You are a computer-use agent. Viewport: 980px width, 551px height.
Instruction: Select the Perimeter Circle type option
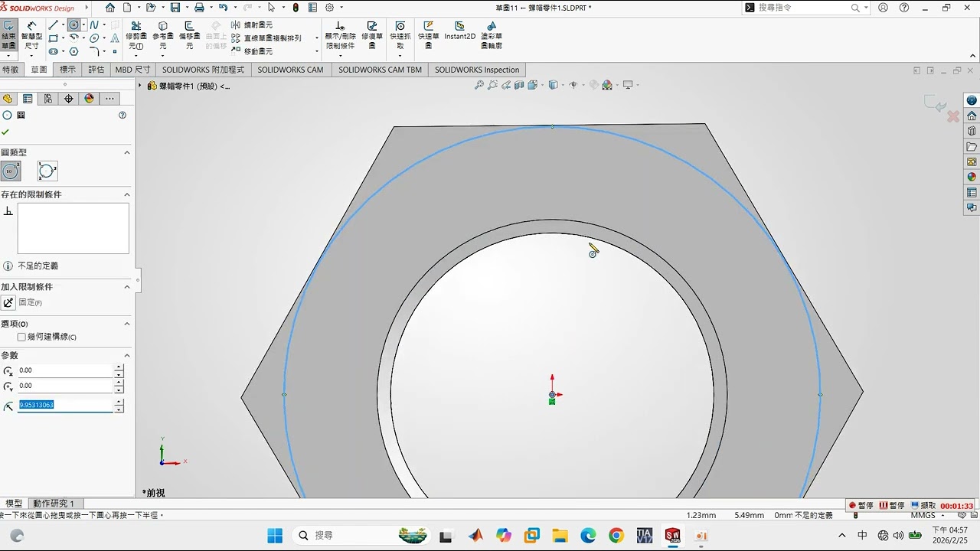[x=47, y=171]
